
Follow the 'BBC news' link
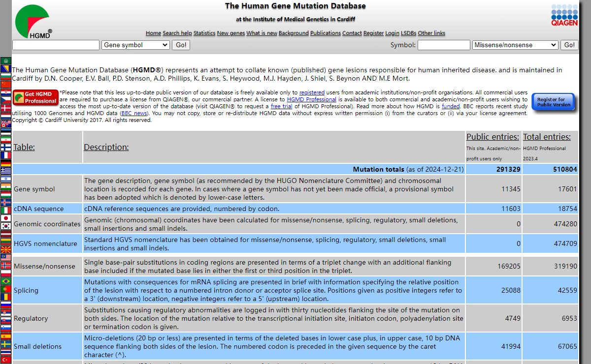(x=134, y=113)
